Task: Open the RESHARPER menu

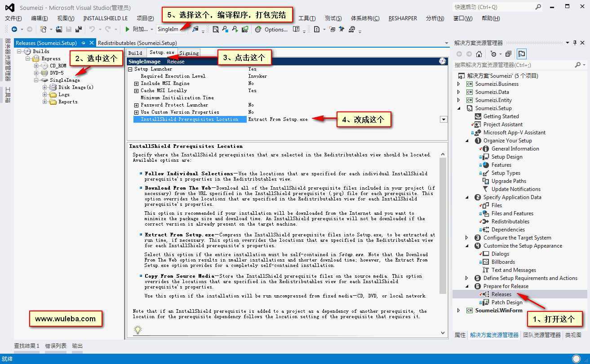Action: click(x=403, y=18)
